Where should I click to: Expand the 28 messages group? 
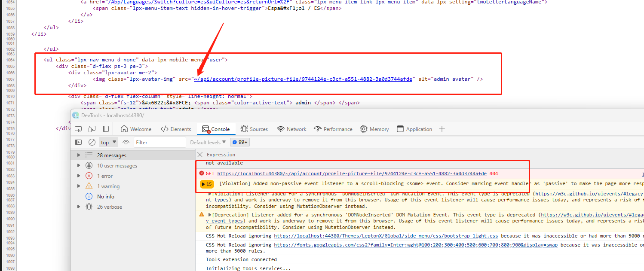pyautogui.click(x=78, y=155)
